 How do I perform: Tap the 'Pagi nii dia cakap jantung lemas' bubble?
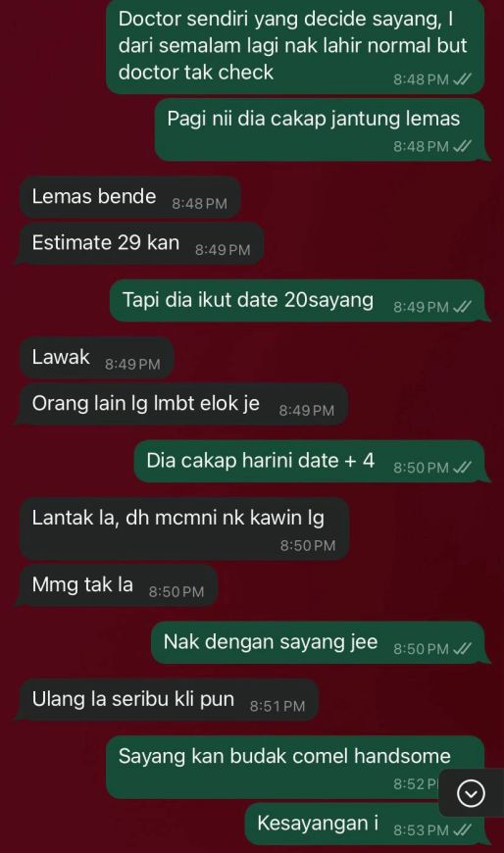pyautogui.click(x=320, y=129)
